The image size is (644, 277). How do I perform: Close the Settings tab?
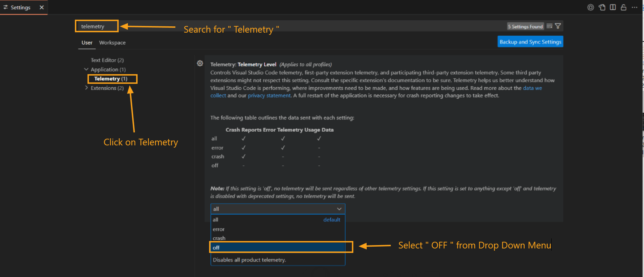click(42, 7)
